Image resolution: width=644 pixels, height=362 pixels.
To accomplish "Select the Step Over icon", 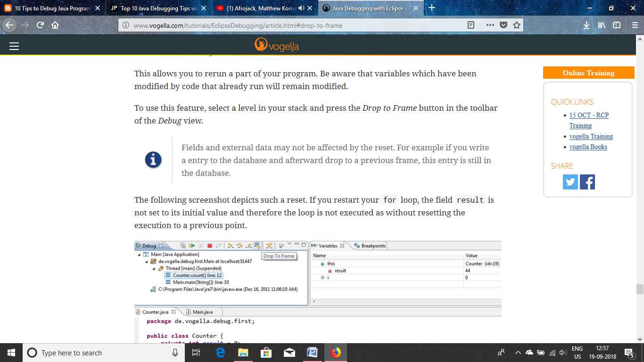I will click(x=239, y=245).
